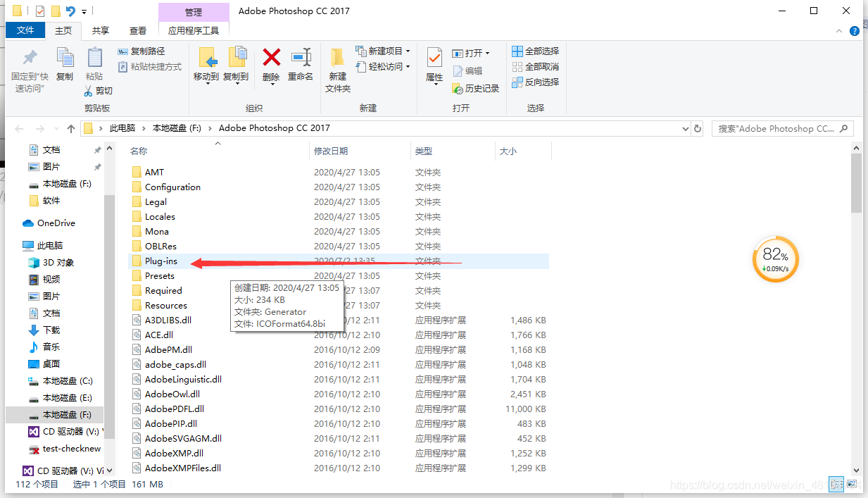Click large icons view toggle in status bar

[x=852, y=485]
